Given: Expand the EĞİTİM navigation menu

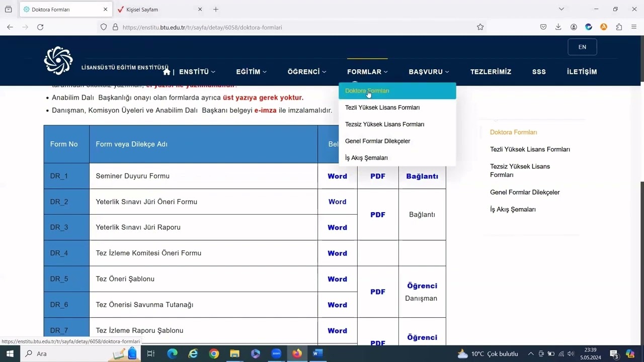Looking at the screenshot, I should coord(252,72).
